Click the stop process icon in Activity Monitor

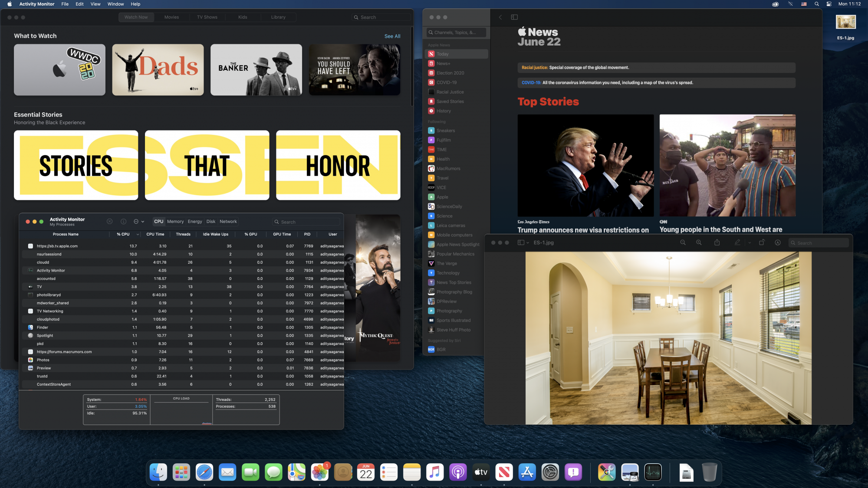110,222
